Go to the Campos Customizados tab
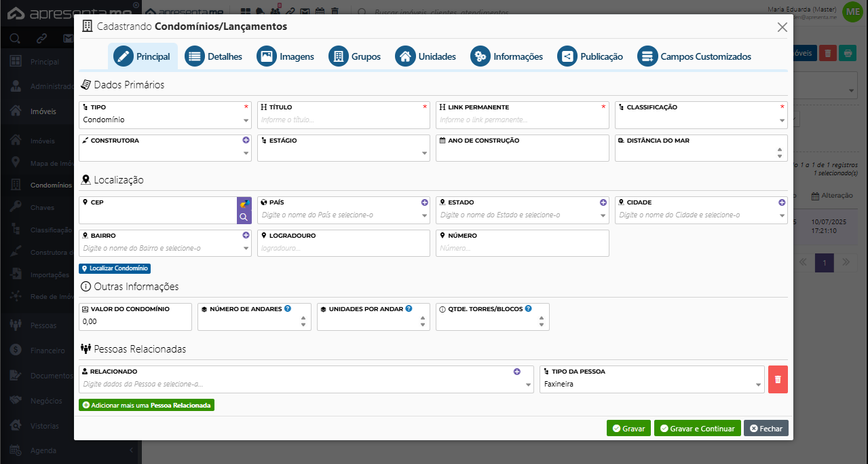 [694, 57]
